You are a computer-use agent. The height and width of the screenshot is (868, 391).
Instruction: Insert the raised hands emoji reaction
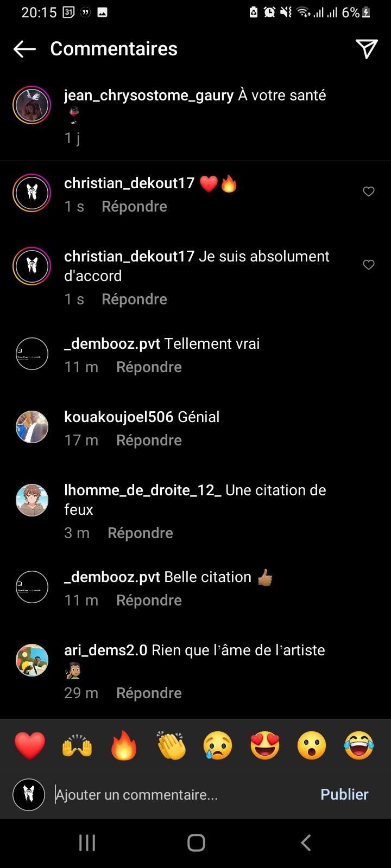click(x=77, y=745)
